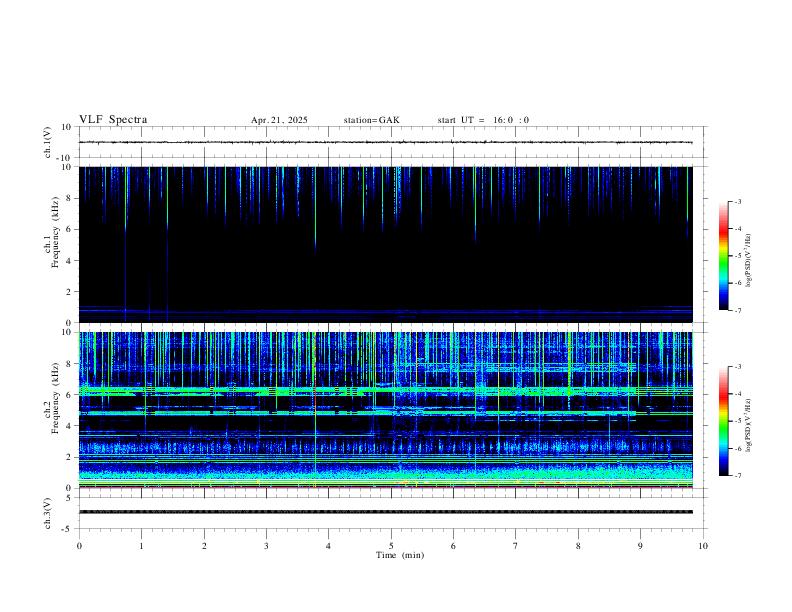The height and width of the screenshot is (612, 792).
Task: Click the "6" kHz tick of ch.2 spectrogram
Action: point(69,395)
